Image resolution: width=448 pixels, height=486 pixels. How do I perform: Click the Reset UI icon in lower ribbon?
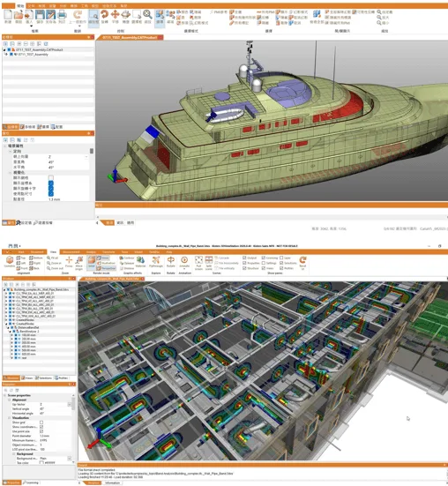302,259
